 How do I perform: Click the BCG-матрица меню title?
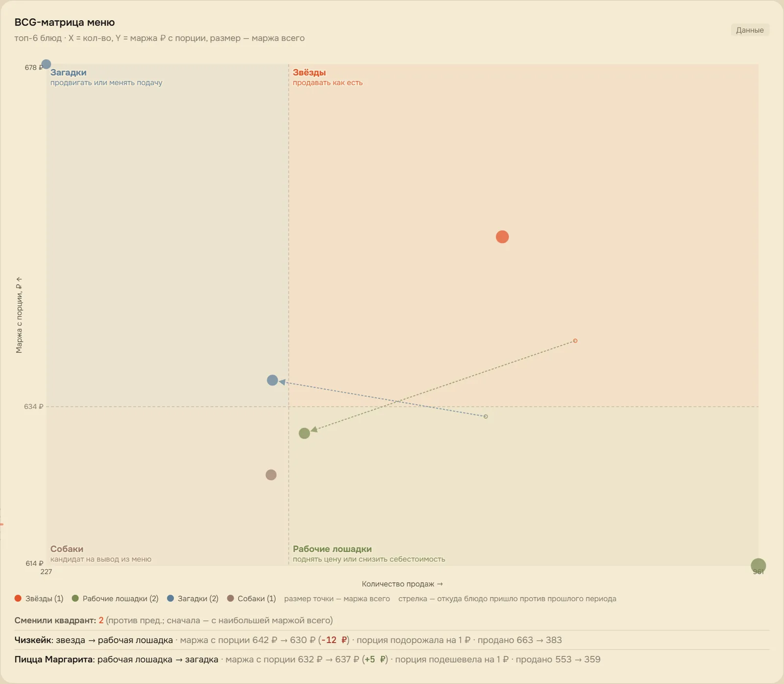pyautogui.click(x=65, y=22)
